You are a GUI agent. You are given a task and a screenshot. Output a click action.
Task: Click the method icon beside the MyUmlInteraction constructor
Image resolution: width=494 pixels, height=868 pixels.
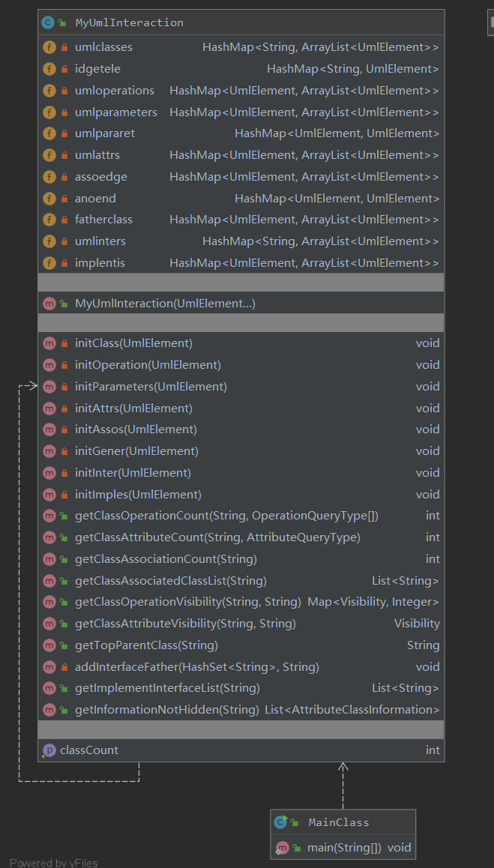(49, 304)
